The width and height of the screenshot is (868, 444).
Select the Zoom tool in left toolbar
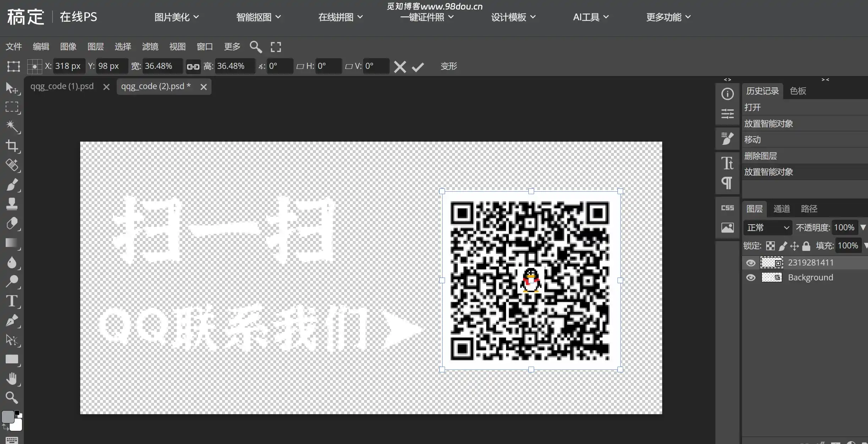12,398
